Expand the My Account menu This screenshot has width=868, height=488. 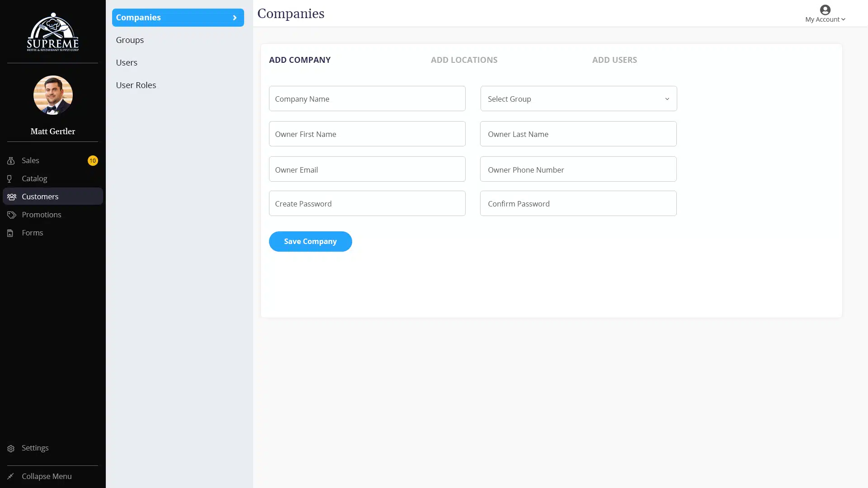(x=825, y=19)
